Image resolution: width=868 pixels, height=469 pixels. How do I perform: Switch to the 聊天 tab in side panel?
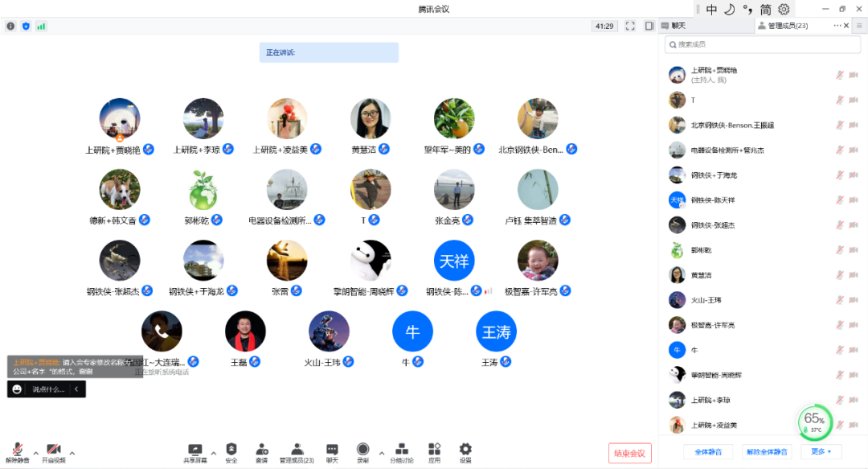click(x=674, y=26)
